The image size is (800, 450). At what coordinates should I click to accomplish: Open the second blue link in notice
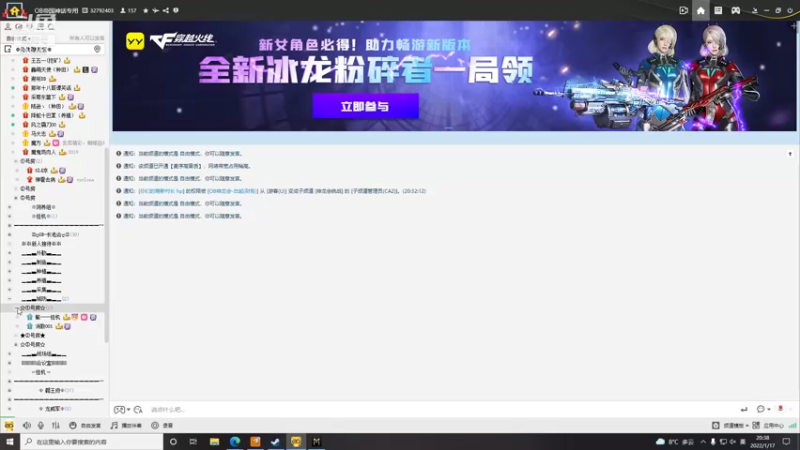coord(232,191)
